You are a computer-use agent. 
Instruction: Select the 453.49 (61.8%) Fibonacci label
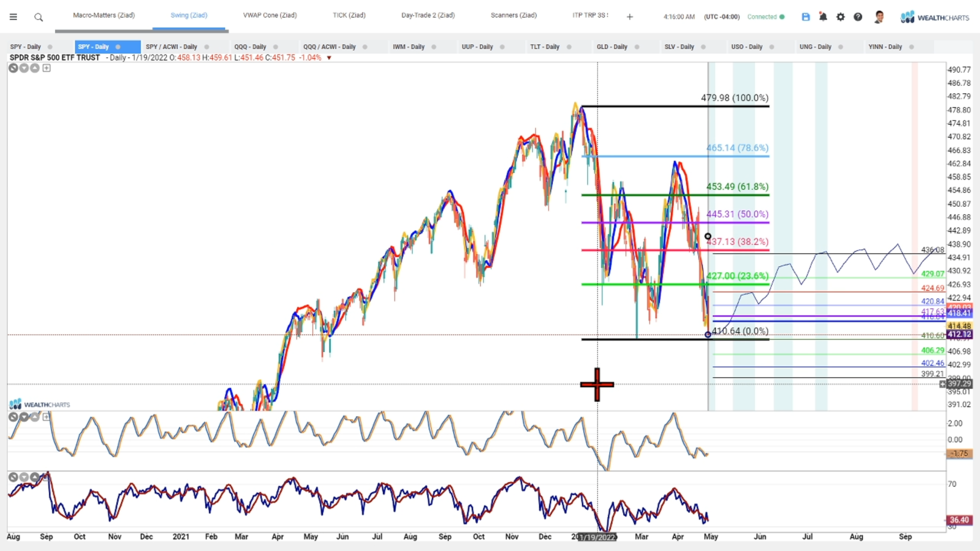tap(738, 186)
